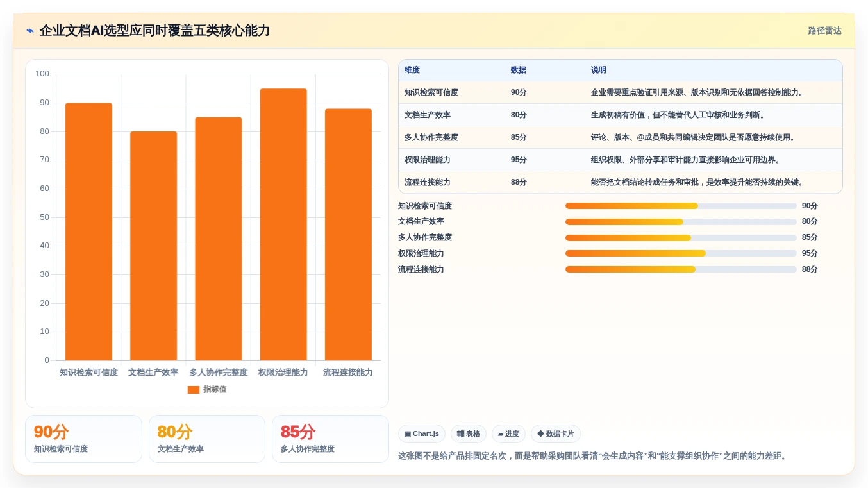Click the 文档生产效率 progress bar
This screenshot has height=488, width=868.
point(681,222)
